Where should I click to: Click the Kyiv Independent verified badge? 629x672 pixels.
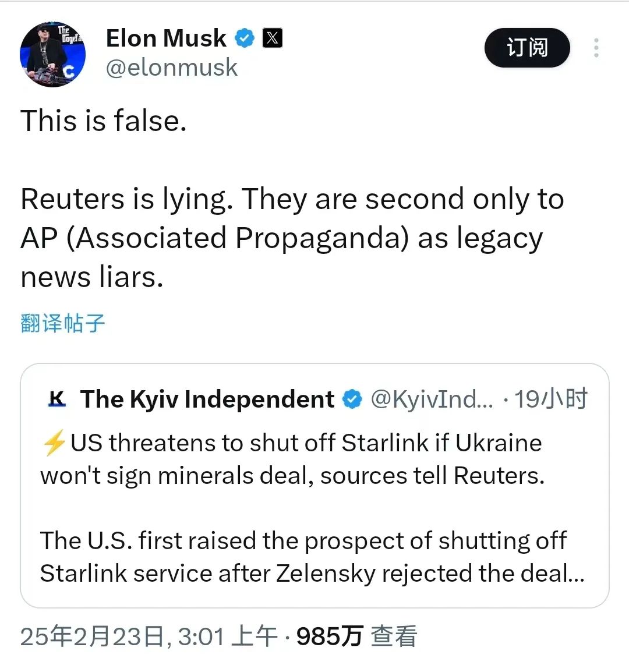tap(352, 399)
